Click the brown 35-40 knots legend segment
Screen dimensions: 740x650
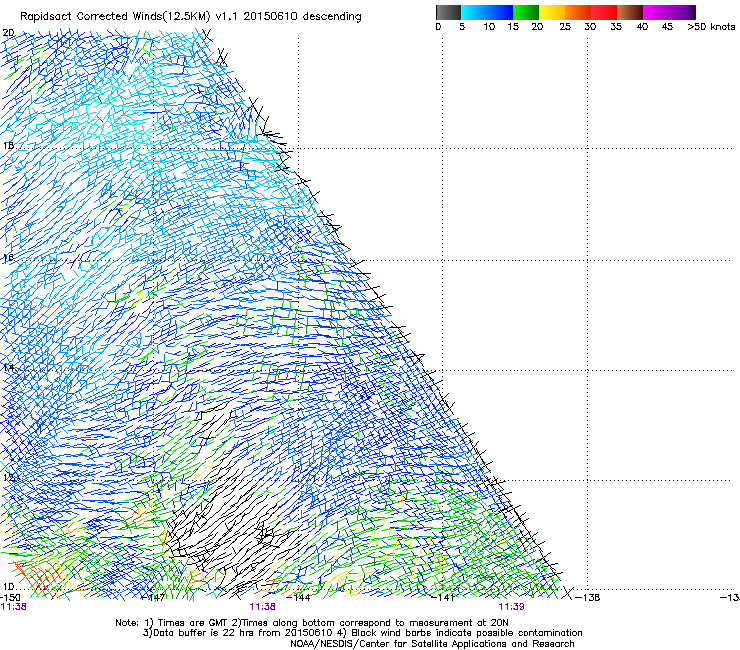[630, 12]
